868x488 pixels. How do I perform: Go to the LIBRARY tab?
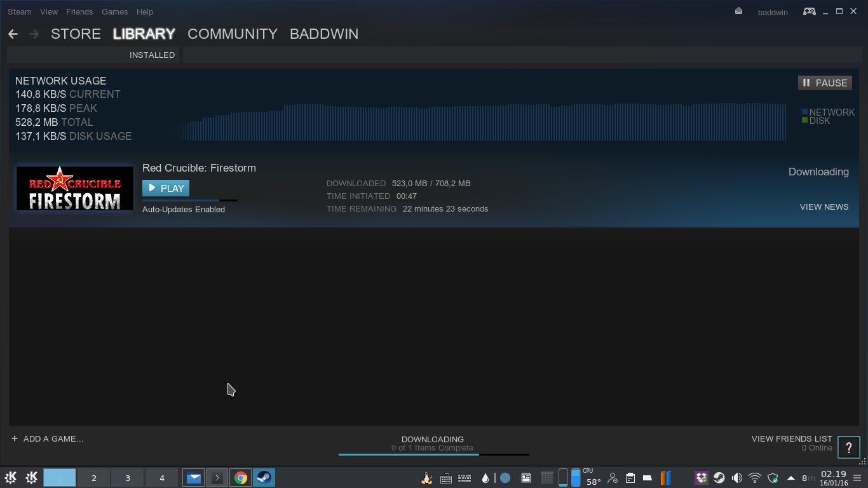point(144,34)
